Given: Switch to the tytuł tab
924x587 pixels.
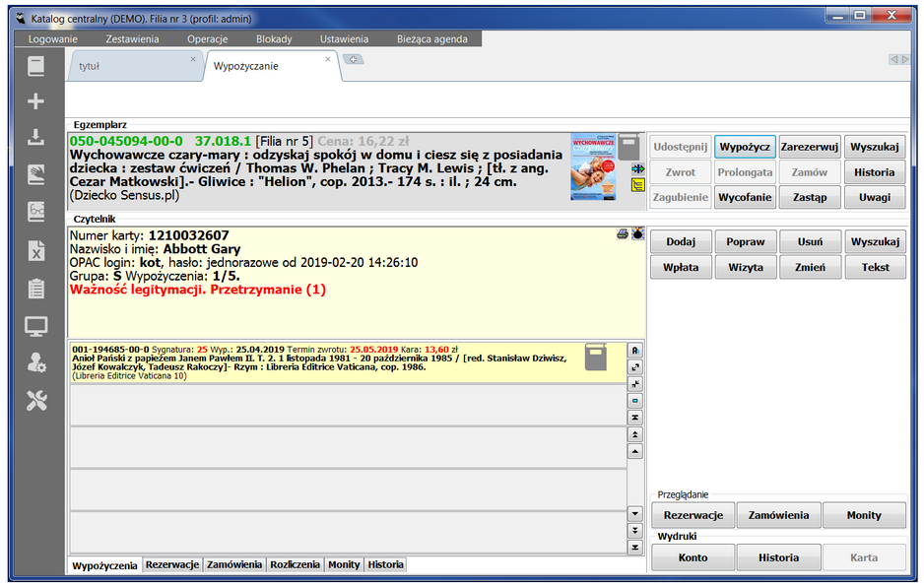Looking at the screenshot, I should (90, 67).
